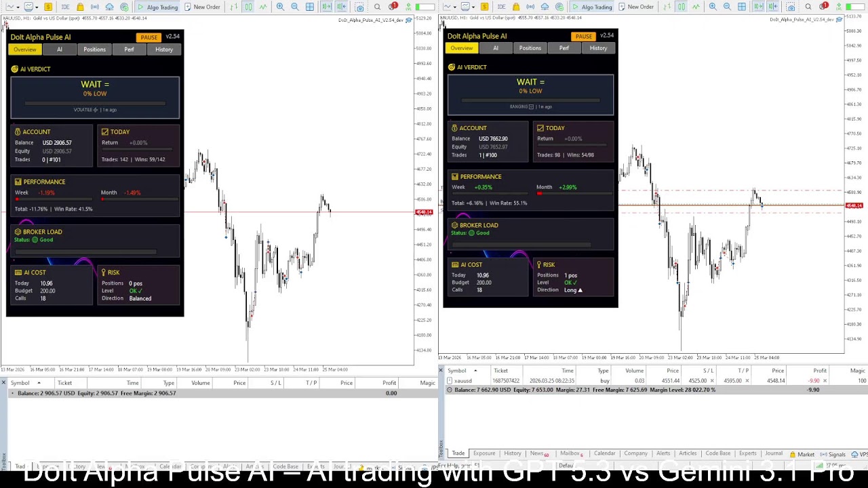Image resolution: width=868 pixels, height=488 pixels.
Task: Take a screenshot via camera icon, right toolbar
Action: (791, 7)
